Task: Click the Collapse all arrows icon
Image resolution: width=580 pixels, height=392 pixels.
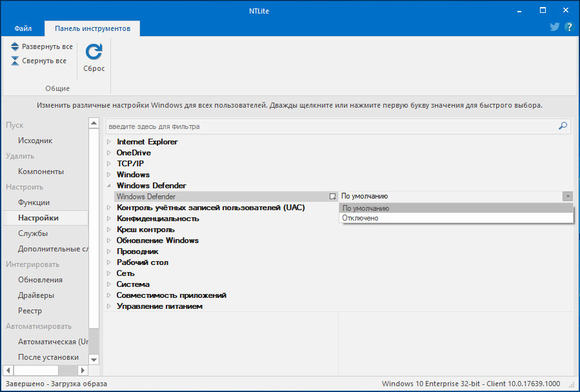Action: tap(15, 61)
